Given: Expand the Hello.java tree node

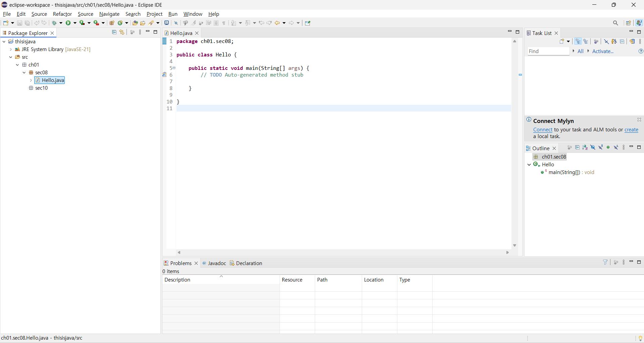Looking at the screenshot, I should point(31,80).
